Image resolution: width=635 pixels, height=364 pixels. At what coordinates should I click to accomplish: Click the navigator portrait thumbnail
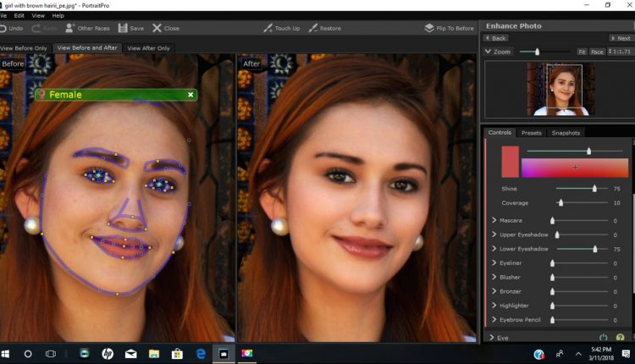560,89
